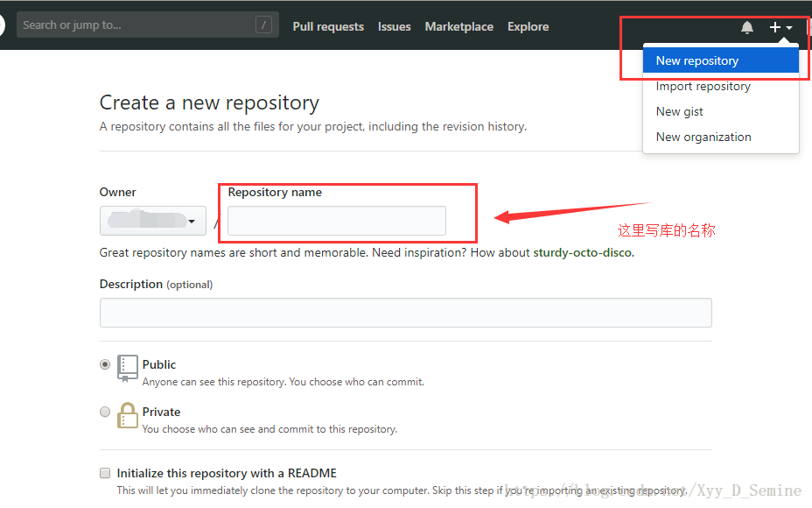The height and width of the screenshot is (508, 812).
Task: Click the Owner label
Action: [x=117, y=193]
